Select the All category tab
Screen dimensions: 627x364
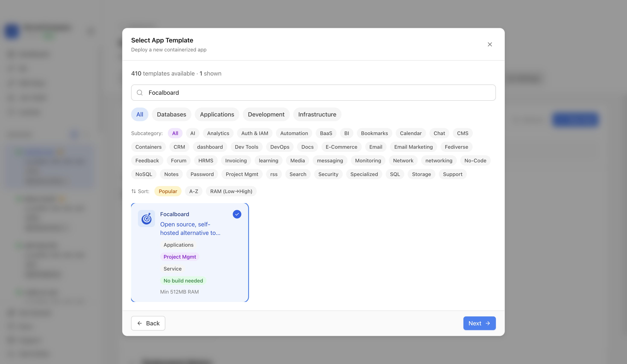(140, 114)
